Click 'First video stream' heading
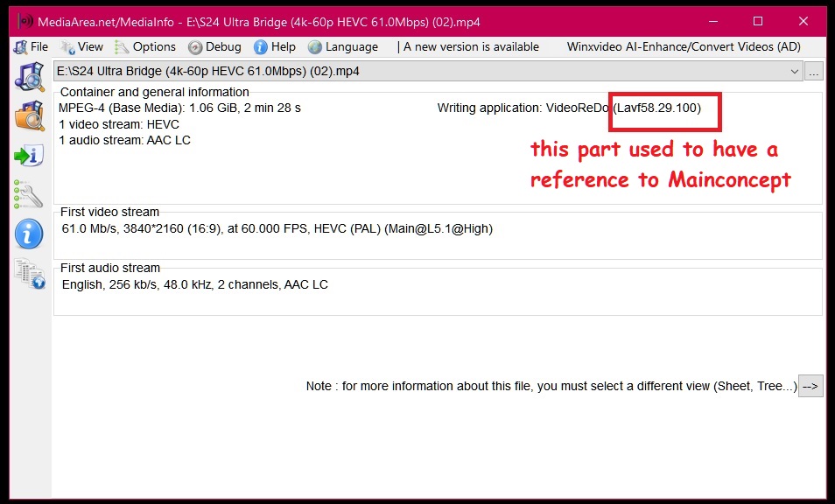 pyautogui.click(x=109, y=212)
